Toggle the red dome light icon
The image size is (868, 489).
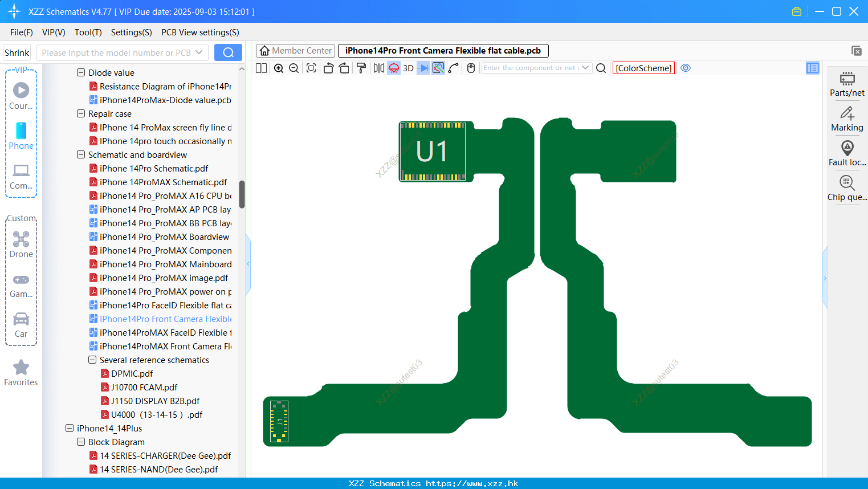394,68
